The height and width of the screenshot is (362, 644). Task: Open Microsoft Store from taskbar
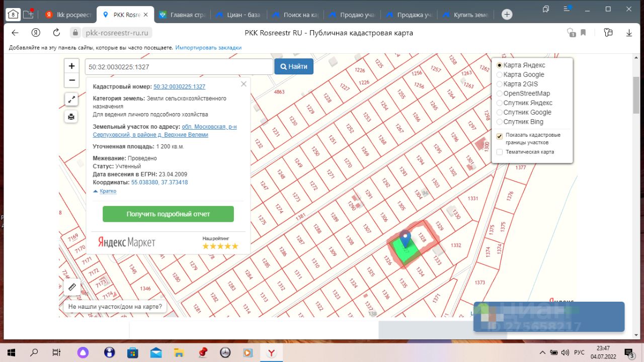pos(133,352)
